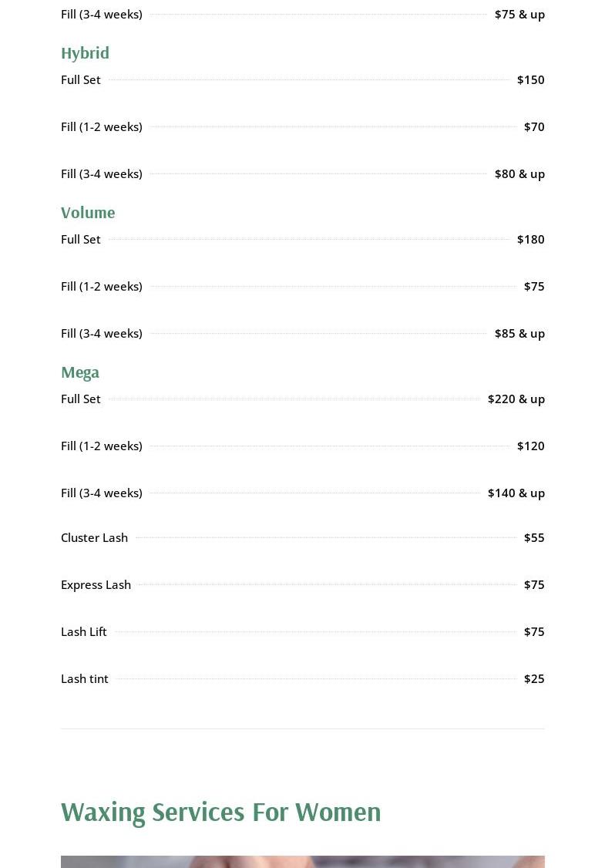
Task: Click the $75 & up fill price
Action: [519, 14]
